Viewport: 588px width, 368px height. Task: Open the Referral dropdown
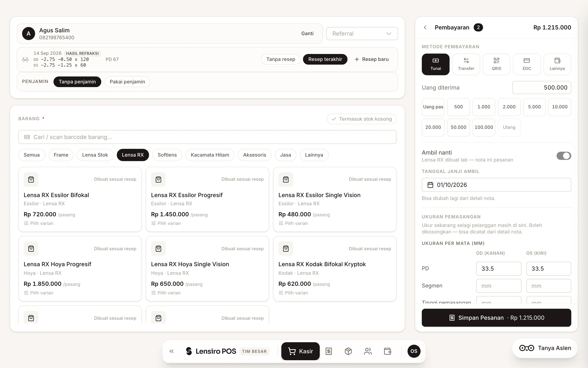pyautogui.click(x=362, y=34)
